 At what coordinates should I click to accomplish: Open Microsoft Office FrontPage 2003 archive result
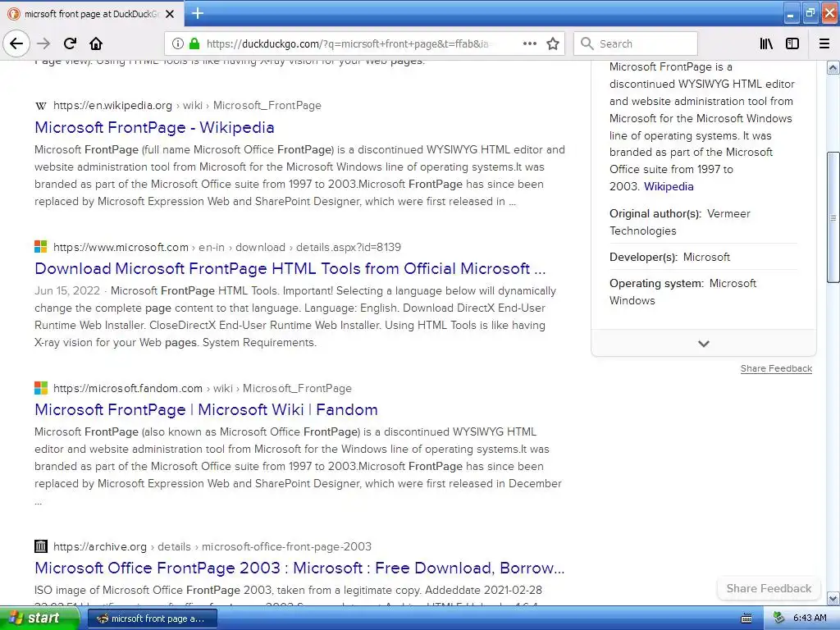pyautogui.click(x=299, y=568)
